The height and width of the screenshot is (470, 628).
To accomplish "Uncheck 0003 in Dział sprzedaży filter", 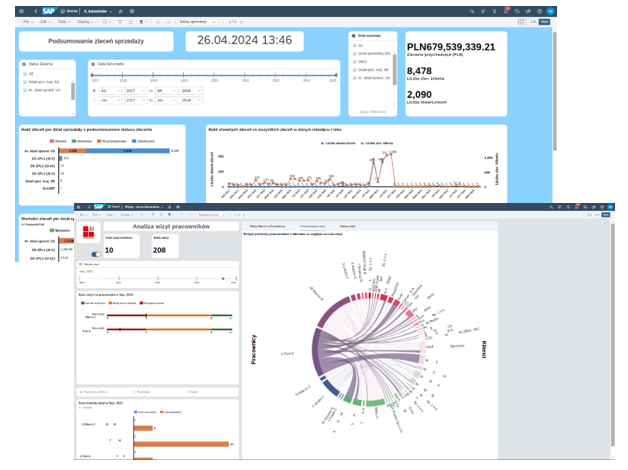I will tap(354, 62).
